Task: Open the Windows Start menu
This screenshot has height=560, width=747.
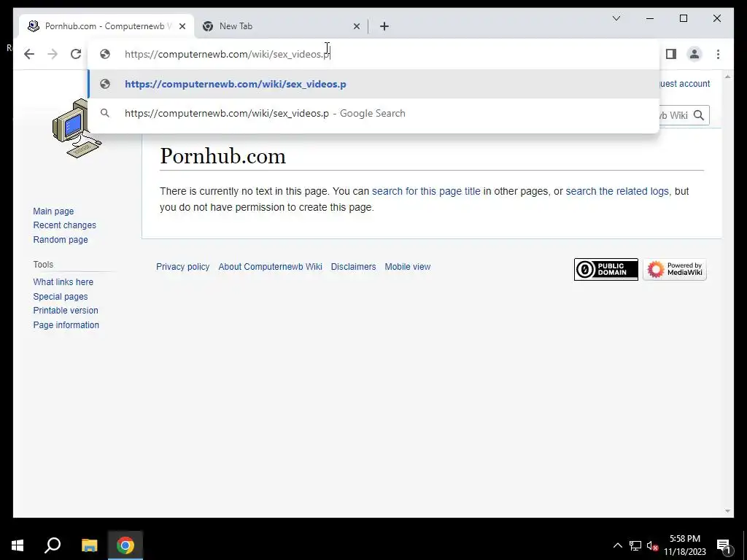Action: [18, 545]
